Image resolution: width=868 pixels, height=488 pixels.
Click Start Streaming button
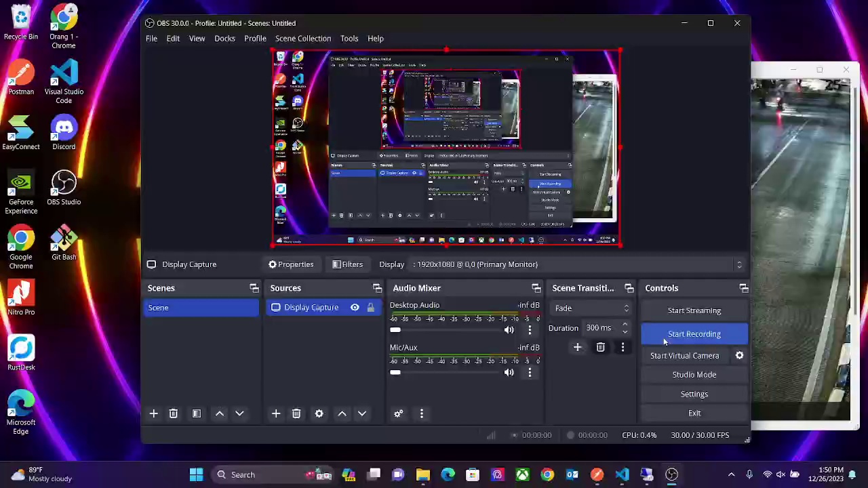pos(694,310)
